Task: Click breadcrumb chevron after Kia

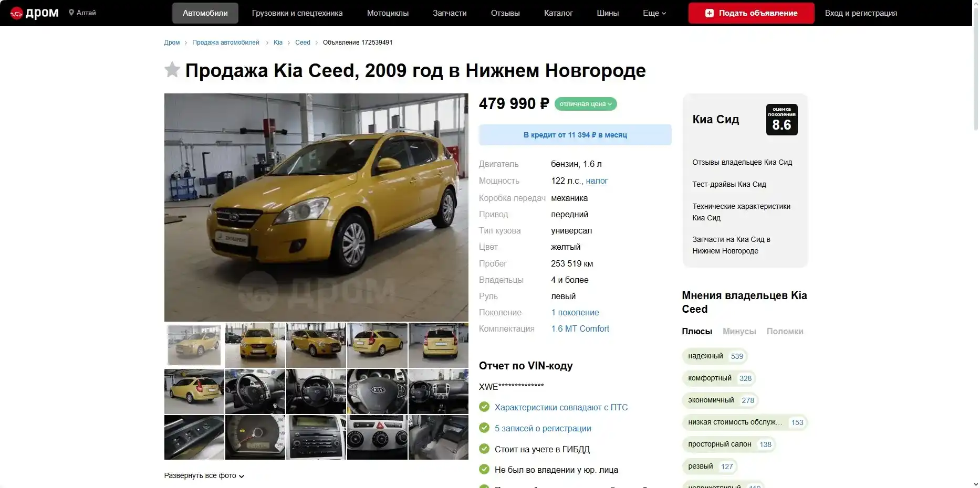Action: (289, 43)
